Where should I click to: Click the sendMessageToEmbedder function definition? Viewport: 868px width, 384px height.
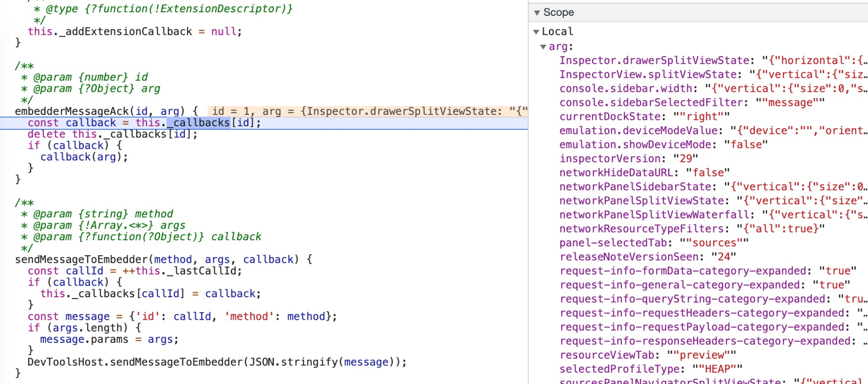click(x=81, y=260)
